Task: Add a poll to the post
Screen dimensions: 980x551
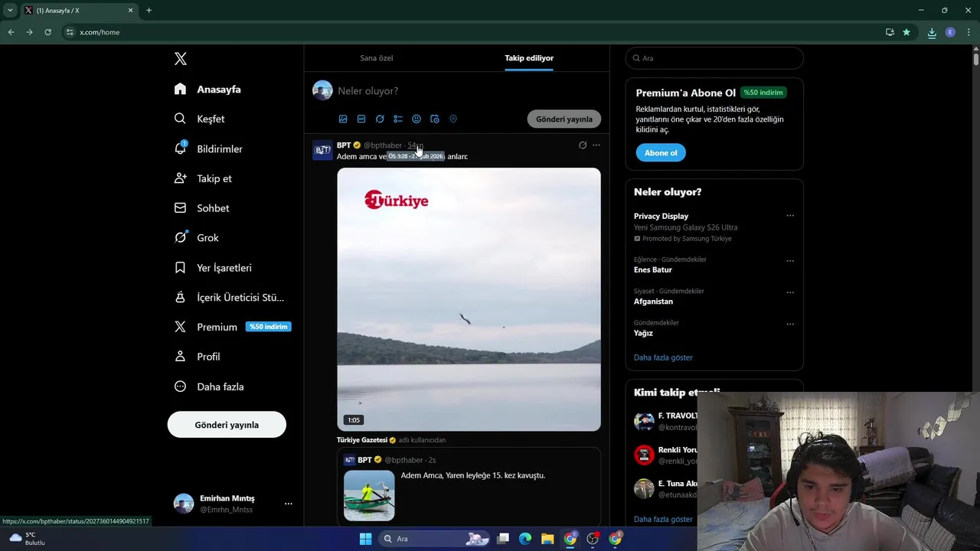Action: (x=398, y=119)
